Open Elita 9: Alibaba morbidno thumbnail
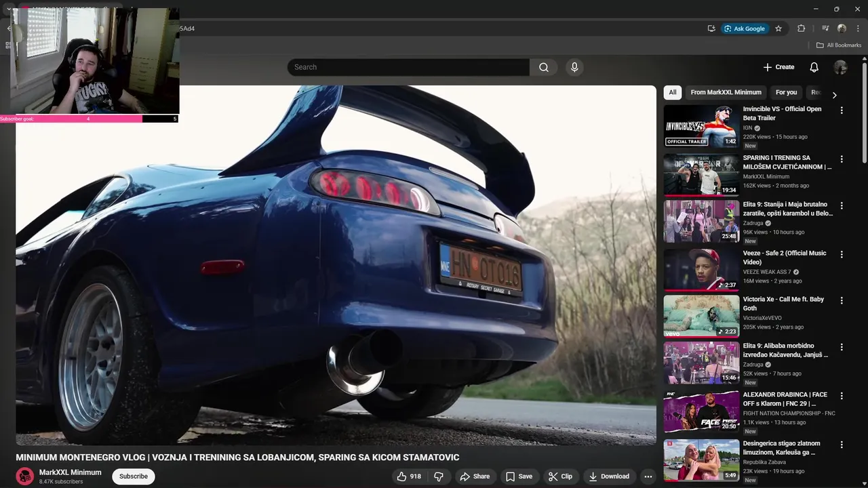The width and height of the screenshot is (868, 488). [701, 363]
